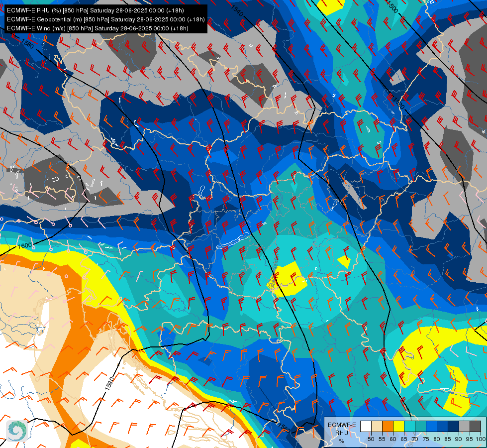Image resolution: width=487 pixels, height=448 pixels.
Task: Click the legend value 95
Action: [470, 439]
